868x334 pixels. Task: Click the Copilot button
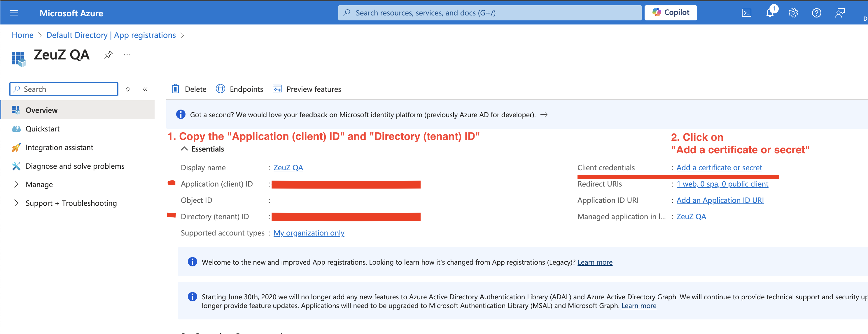[670, 13]
